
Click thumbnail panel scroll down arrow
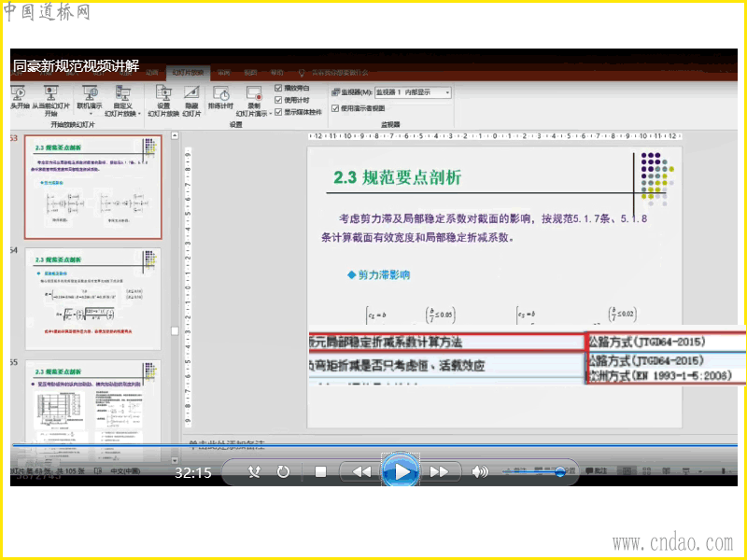[x=175, y=460]
